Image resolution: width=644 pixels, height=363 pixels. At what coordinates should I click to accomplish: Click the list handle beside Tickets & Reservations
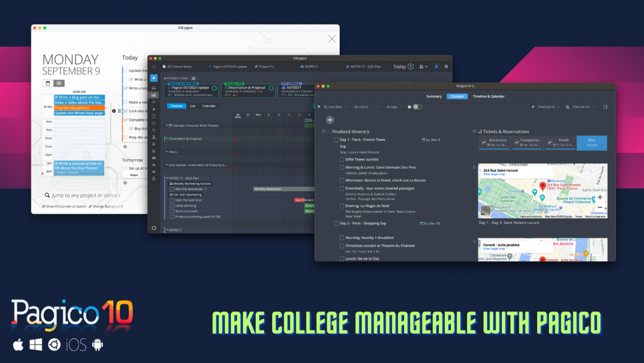coord(474,132)
